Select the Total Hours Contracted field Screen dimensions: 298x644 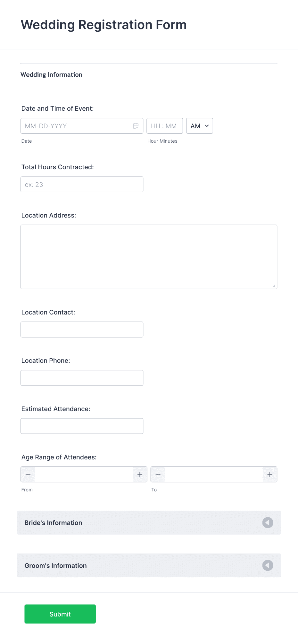(82, 185)
